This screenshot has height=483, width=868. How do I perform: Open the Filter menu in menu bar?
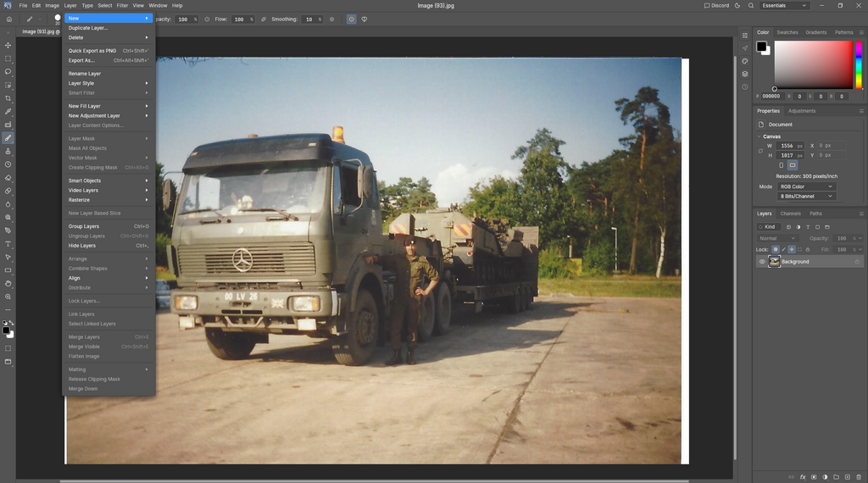pos(122,6)
